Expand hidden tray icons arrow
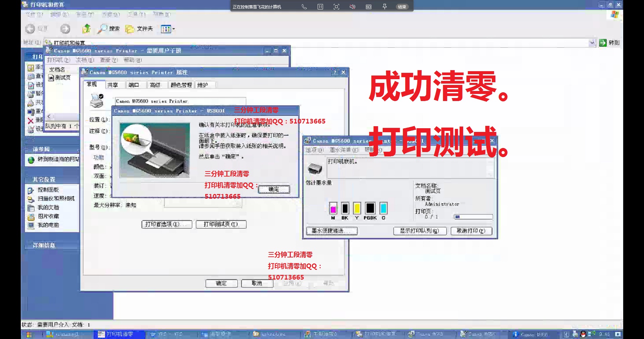 [567, 334]
